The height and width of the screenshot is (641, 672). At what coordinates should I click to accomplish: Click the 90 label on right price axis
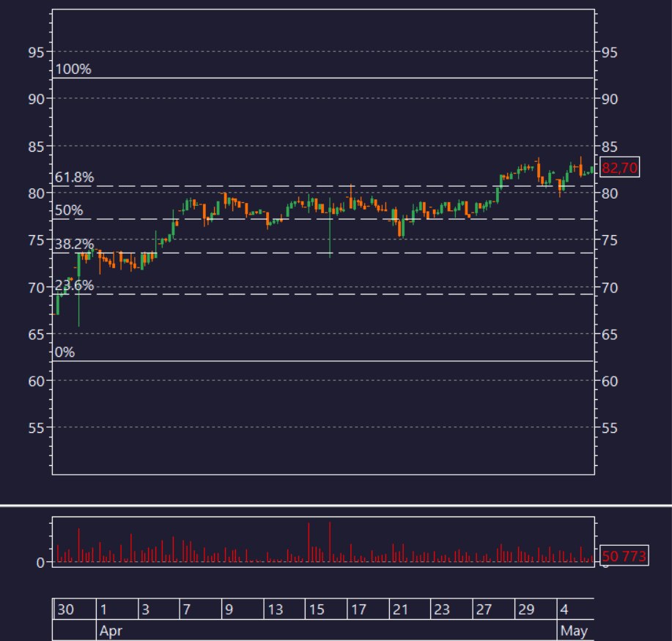(610, 99)
